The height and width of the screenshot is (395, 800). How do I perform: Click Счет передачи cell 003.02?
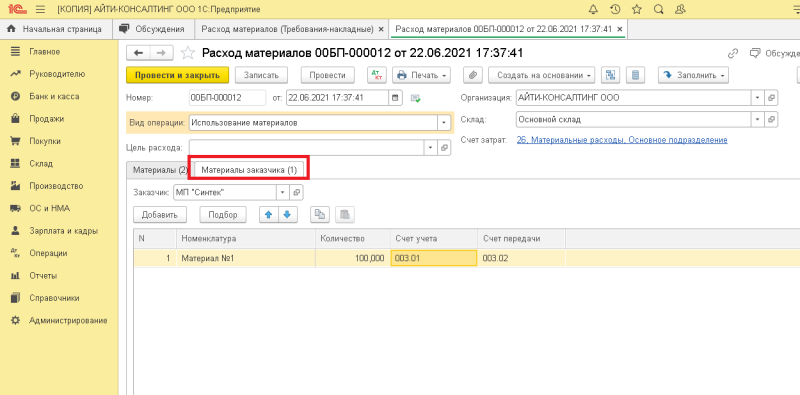coord(521,259)
